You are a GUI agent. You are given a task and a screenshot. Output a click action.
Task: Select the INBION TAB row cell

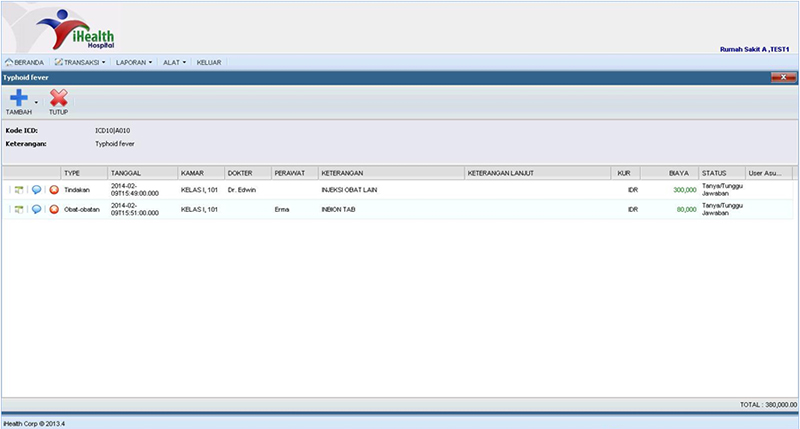338,210
